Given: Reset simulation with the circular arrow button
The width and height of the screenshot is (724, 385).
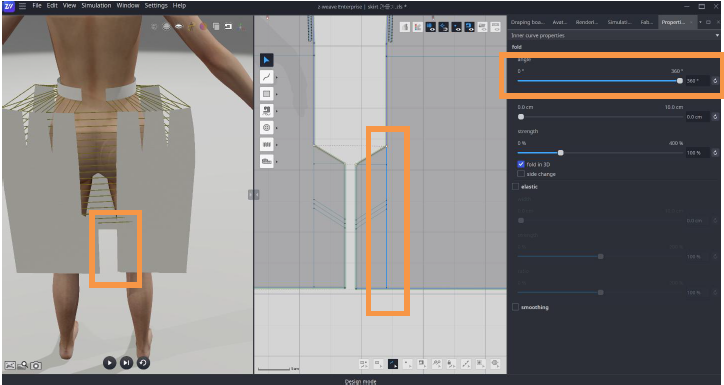Looking at the screenshot, I should click(x=143, y=363).
